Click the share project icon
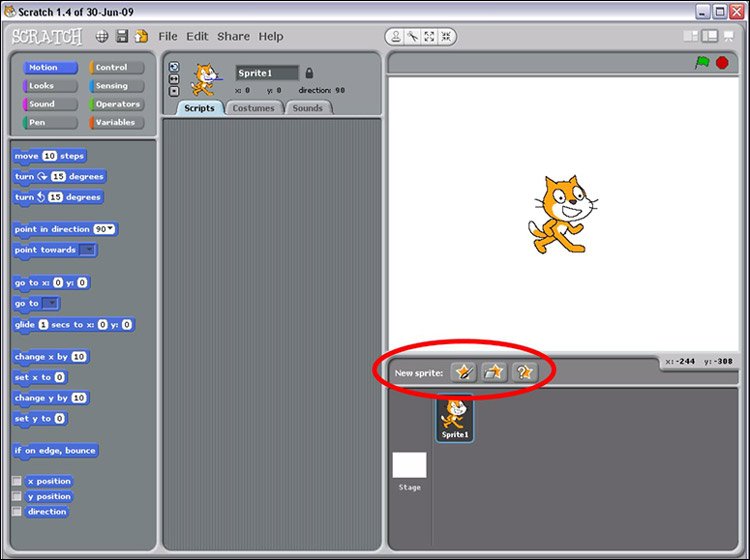 pyautogui.click(x=141, y=36)
